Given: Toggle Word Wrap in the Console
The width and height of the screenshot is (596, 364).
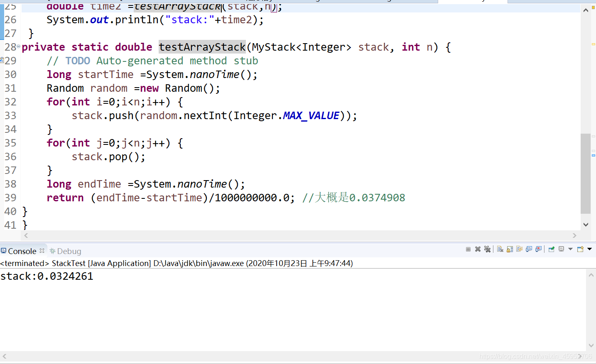Looking at the screenshot, I should 519,249.
